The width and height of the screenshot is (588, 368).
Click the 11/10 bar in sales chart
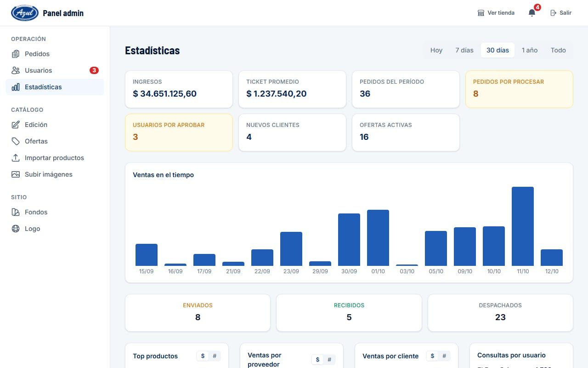tap(523, 226)
